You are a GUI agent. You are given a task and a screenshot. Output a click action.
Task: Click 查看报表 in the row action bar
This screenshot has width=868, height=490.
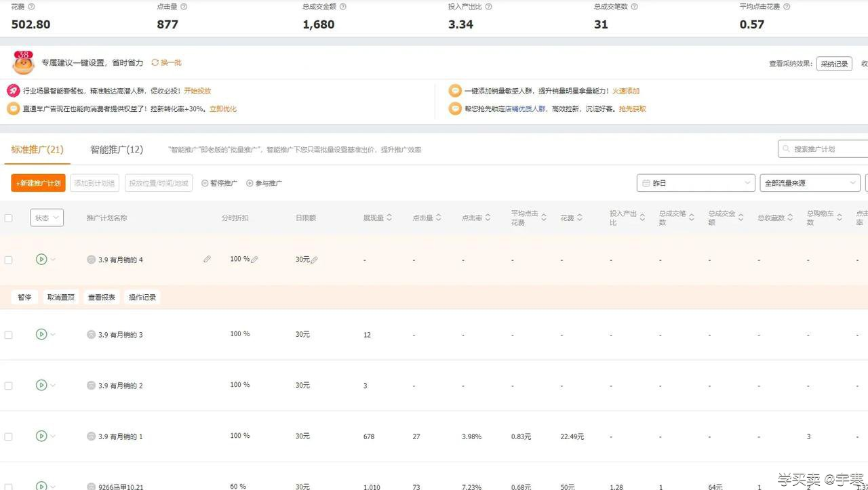click(102, 297)
